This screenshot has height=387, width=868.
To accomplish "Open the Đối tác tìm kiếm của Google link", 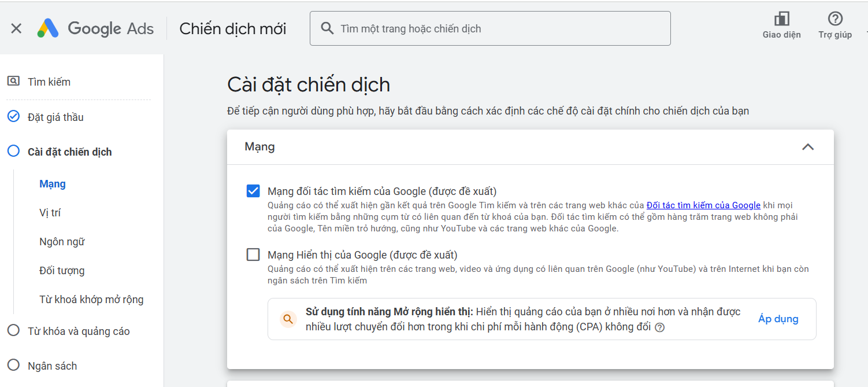I will (703, 205).
